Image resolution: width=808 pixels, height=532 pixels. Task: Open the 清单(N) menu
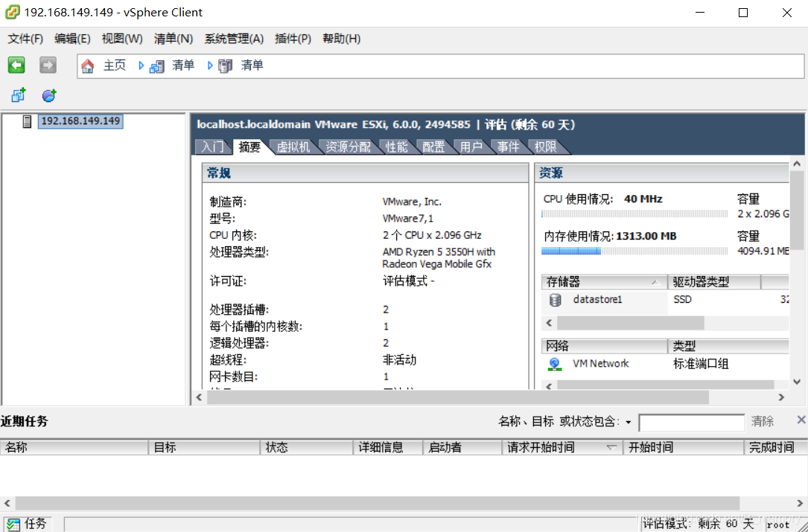[174, 39]
